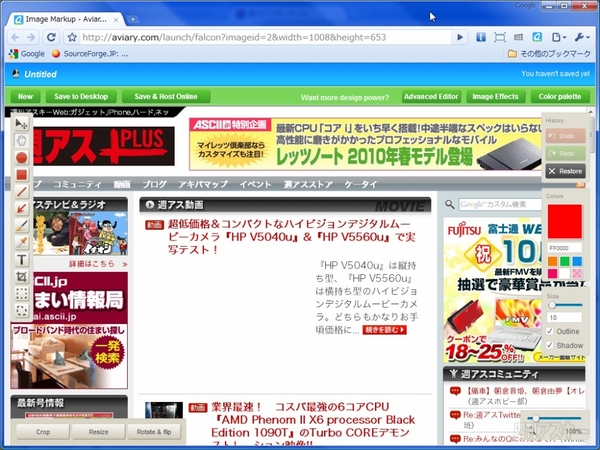
Task: Open the browser Page menu dropdown
Action: coord(559,37)
